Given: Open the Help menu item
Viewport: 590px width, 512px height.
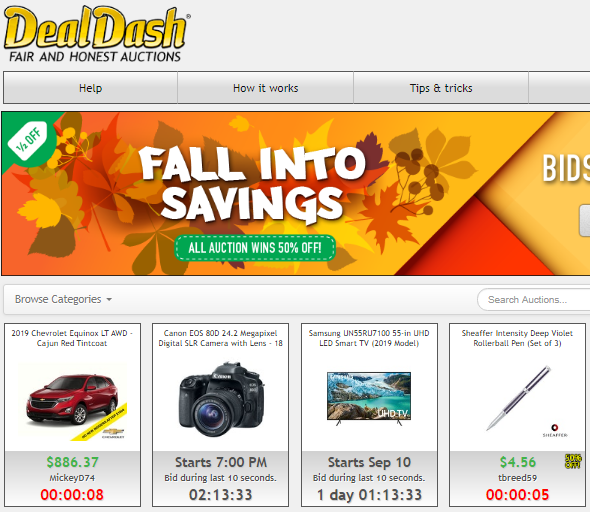Looking at the screenshot, I should coord(90,88).
